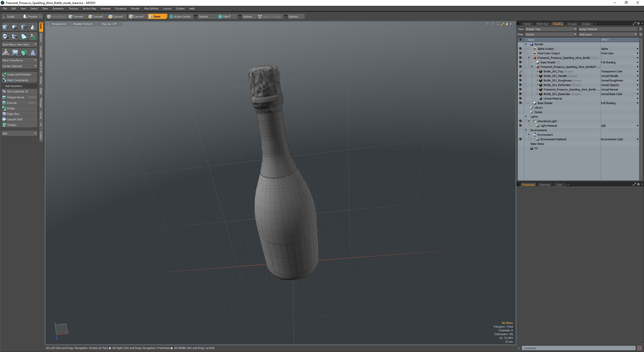This screenshot has height=352, width=644.
Task: Activate the Soft deform grid tool
Action: [15, 53]
